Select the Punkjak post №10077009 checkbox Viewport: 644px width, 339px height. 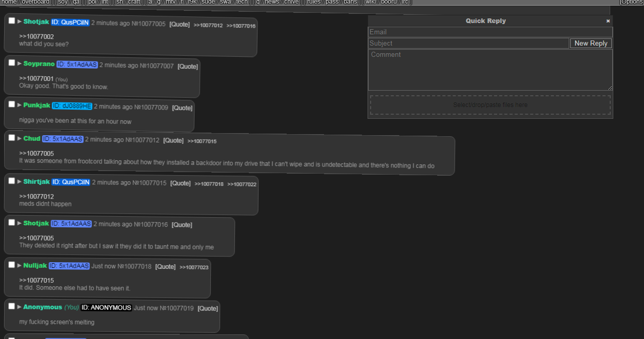pos(12,104)
